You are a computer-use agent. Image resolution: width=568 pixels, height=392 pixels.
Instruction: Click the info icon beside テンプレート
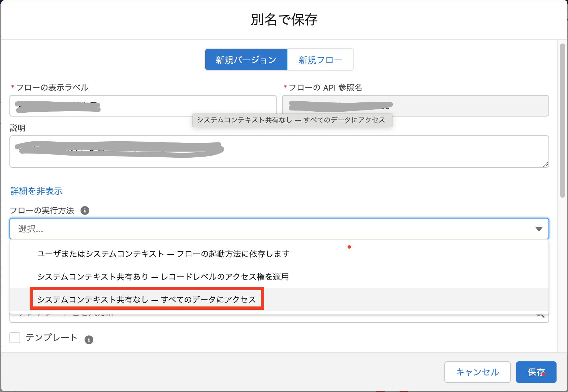pyautogui.click(x=89, y=339)
